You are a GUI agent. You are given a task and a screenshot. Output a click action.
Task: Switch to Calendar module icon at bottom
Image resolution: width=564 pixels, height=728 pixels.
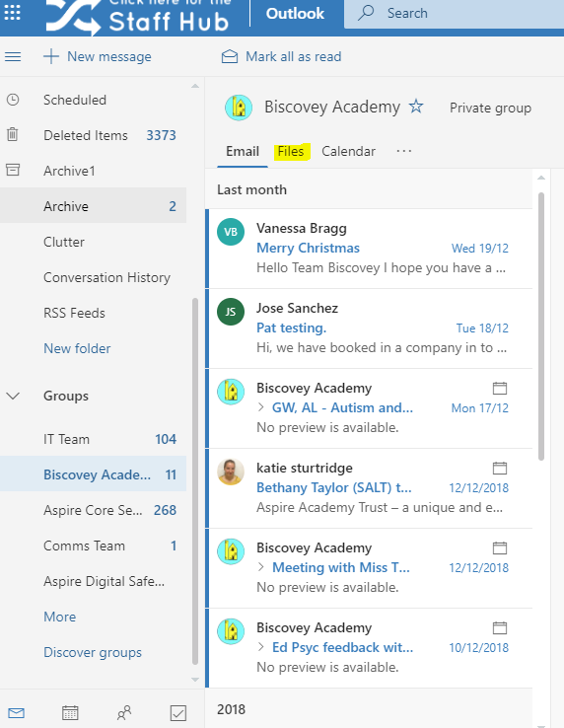click(x=70, y=712)
